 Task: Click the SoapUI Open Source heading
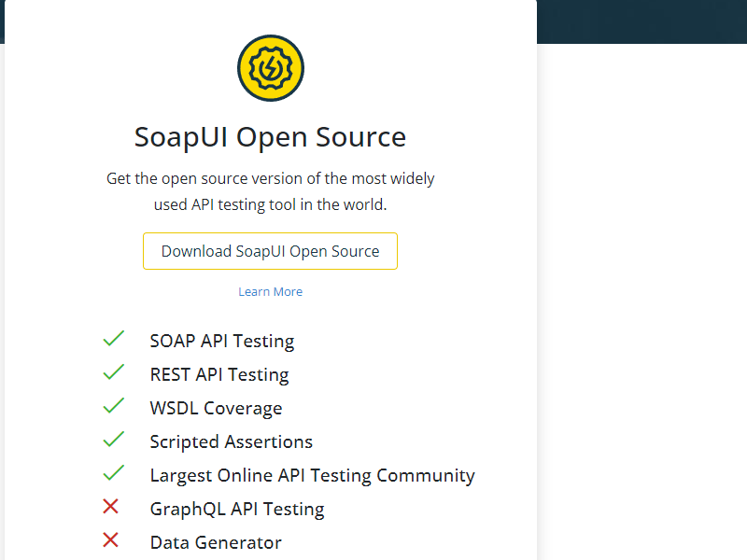(270, 137)
